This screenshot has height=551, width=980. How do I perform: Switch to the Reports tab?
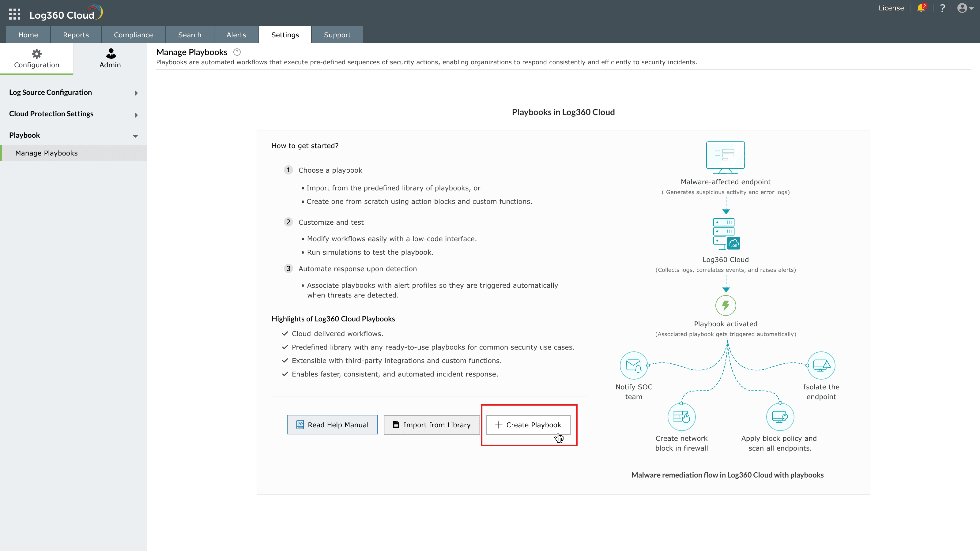point(76,35)
